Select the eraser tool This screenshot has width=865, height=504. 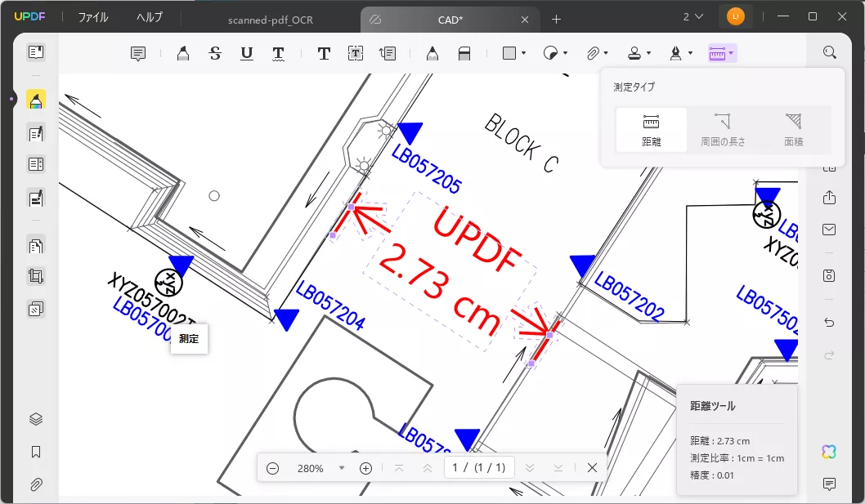pos(464,53)
